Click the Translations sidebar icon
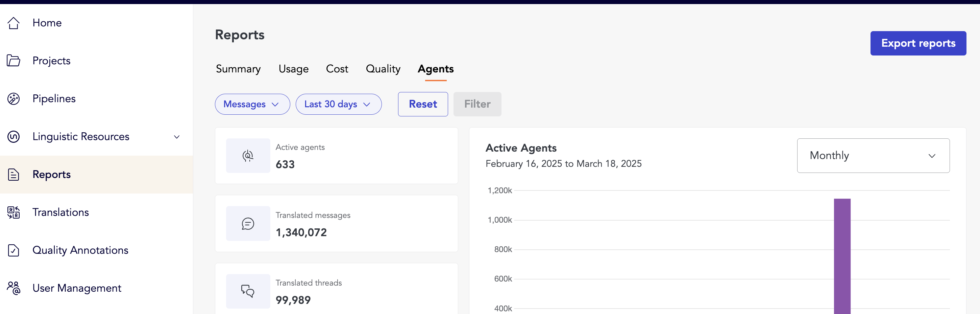 point(14,212)
